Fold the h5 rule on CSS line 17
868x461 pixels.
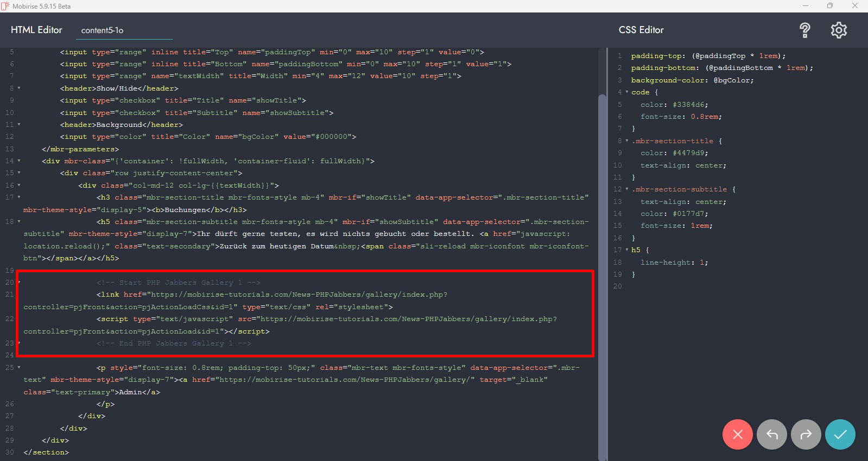tap(627, 250)
